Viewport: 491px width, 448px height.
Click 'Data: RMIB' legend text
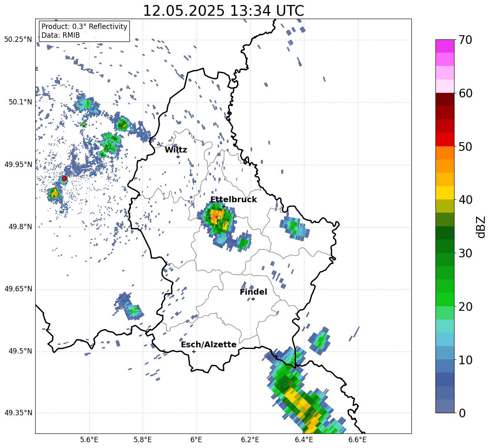pyautogui.click(x=61, y=35)
